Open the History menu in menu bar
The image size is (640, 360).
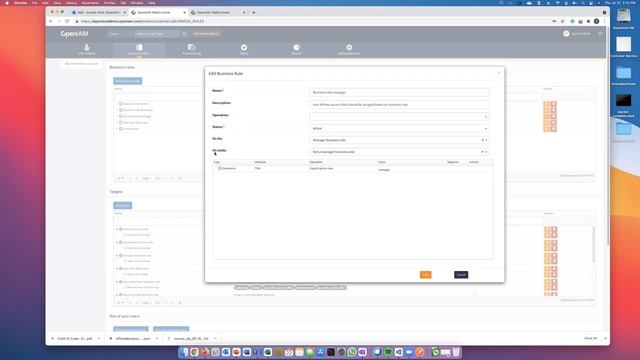point(71,2)
